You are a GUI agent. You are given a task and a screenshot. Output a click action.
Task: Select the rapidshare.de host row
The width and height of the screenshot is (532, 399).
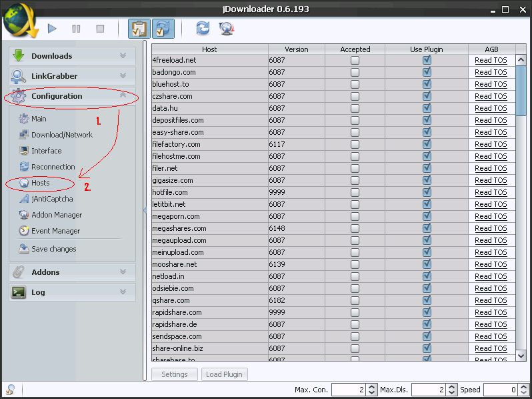333,325
